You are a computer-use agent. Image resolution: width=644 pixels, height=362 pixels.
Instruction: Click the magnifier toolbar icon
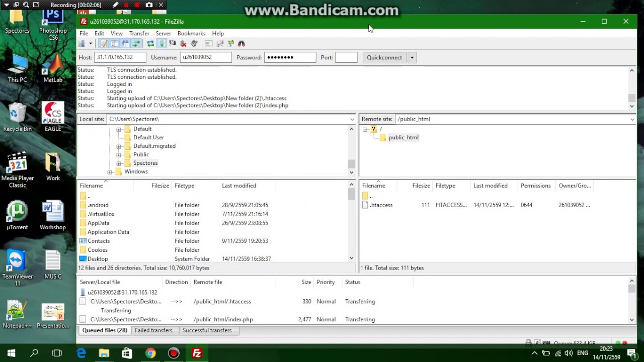(220, 44)
